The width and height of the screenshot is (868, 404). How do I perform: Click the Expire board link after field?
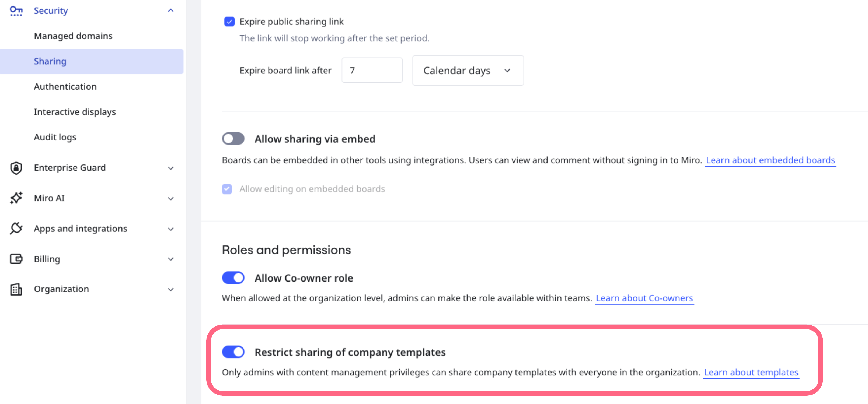pos(372,70)
